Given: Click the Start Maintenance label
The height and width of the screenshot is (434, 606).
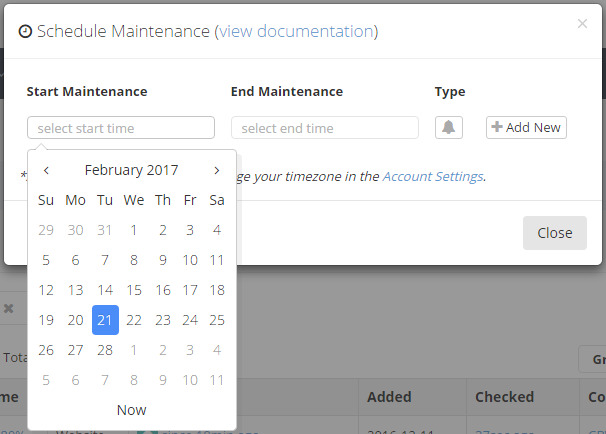Looking at the screenshot, I should click(x=87, y=92).
